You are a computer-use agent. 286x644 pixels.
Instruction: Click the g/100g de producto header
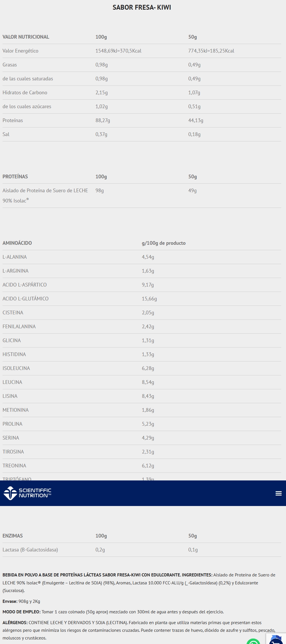(163, 243)
